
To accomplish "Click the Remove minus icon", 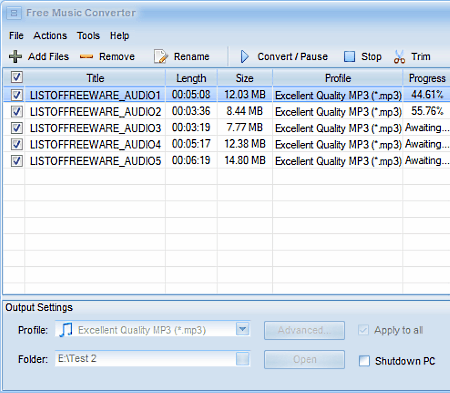I will tap(86, 57).
